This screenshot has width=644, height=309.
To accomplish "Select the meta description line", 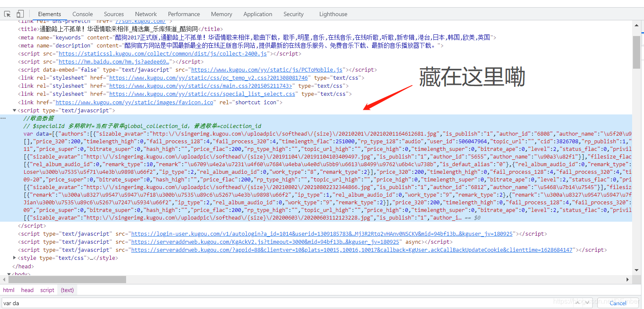I will (x=231, y=46).
